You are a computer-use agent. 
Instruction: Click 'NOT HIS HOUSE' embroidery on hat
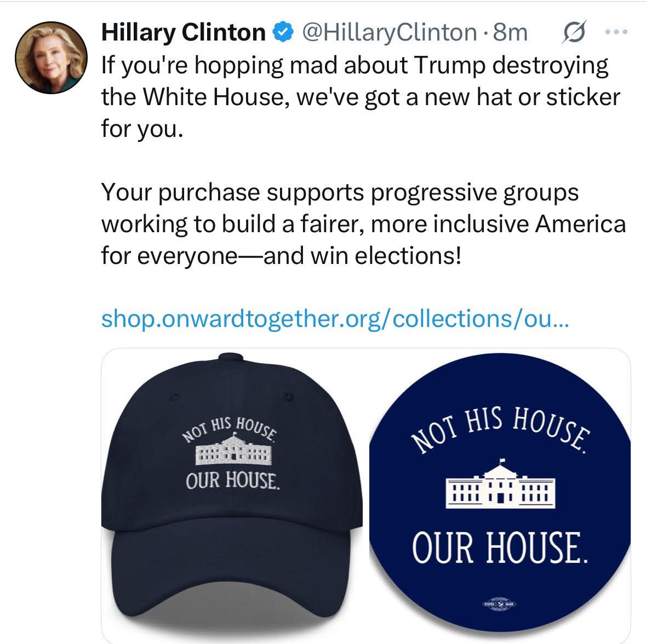pyautogui.click(x=230, y=429)
